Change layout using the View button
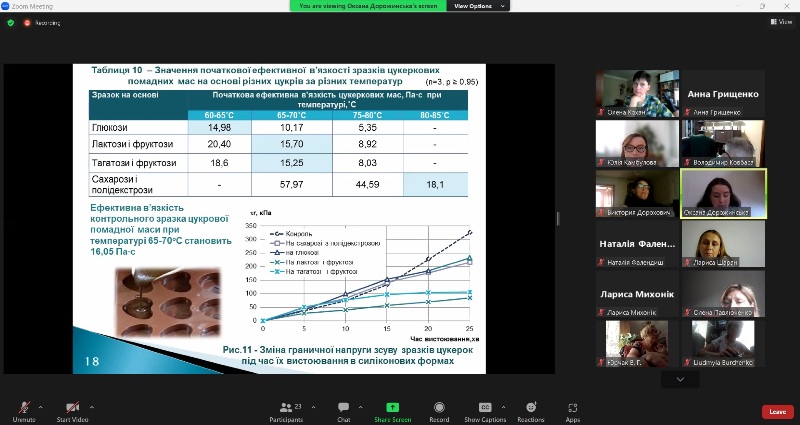This screenshot has width=800, height=425. [x=781, y=22]
